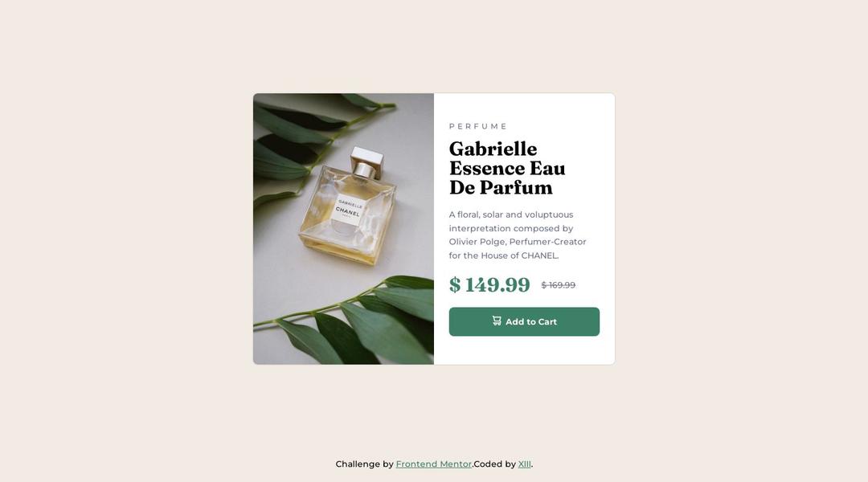Click the description line starting with A floral
Screen dimensions: 868x482
pos(511,214)
